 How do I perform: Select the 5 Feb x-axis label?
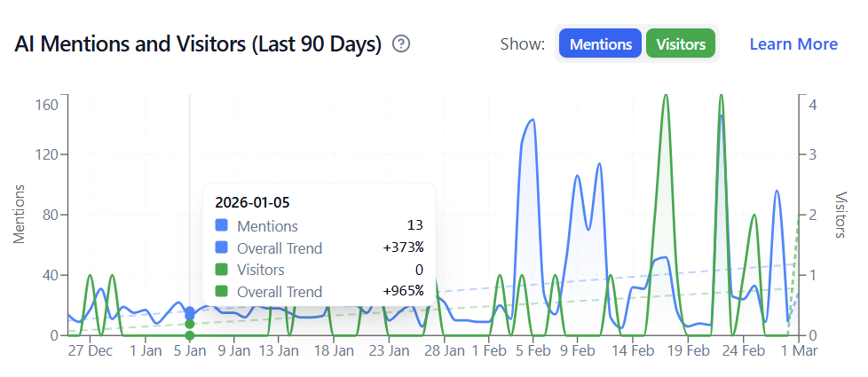pyautogui.click(x=533, y=350)
